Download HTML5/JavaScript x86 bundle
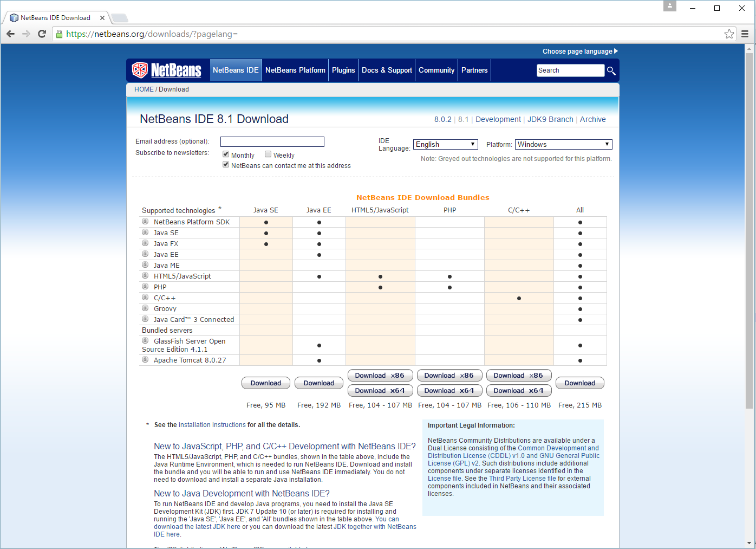 (380, 376)
